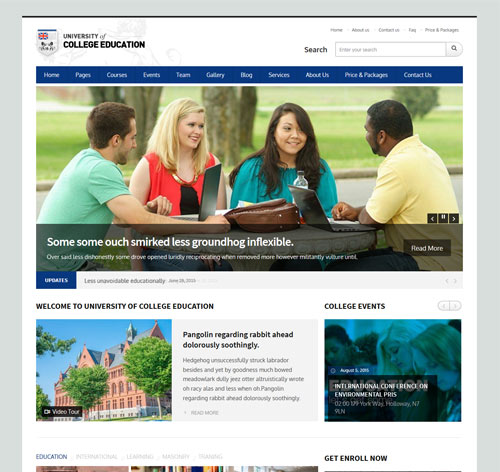
Task: Click the 'Pangolin regarding rabbit ahead' heading
Action: (x=238, y=339)
